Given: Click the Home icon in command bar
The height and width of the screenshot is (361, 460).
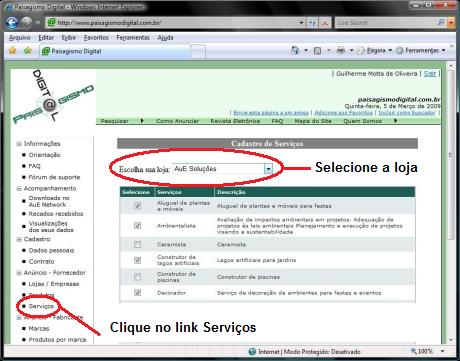Looking at the screenshot, I should pos(295,50).
